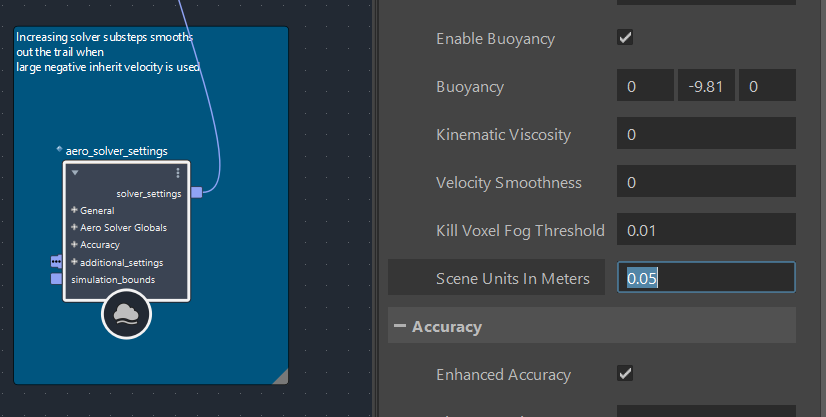Click the Kinematic Viscosity value field
Screen dimensions: 826x417
point(705,134)
